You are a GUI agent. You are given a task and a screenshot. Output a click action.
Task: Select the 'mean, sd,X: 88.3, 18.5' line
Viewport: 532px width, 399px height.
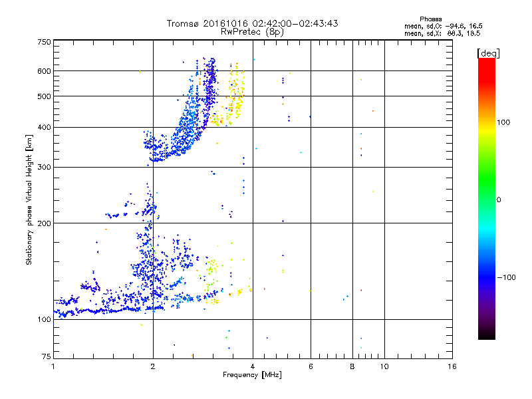pos(442,33)
